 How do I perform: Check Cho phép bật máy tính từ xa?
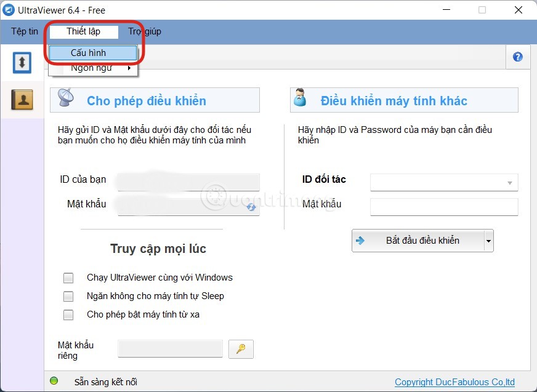coord(68,314)
